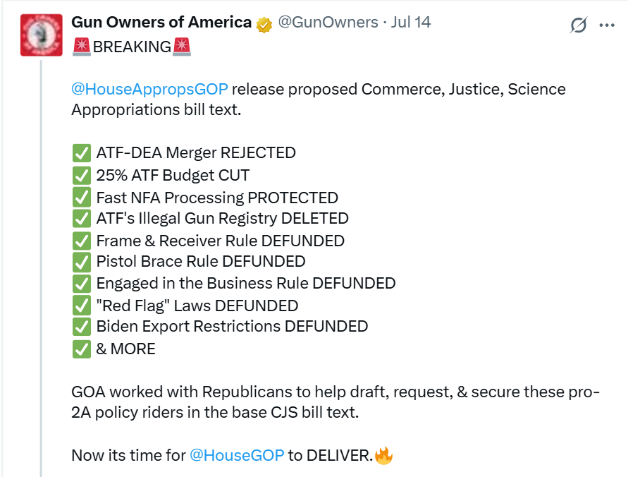Click the checkmark beside "Red Flag" Laws DEFUNDED

82,306
